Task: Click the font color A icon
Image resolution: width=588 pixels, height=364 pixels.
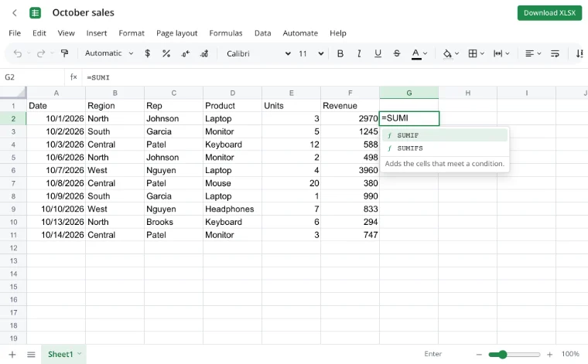Action: point(416,53)
